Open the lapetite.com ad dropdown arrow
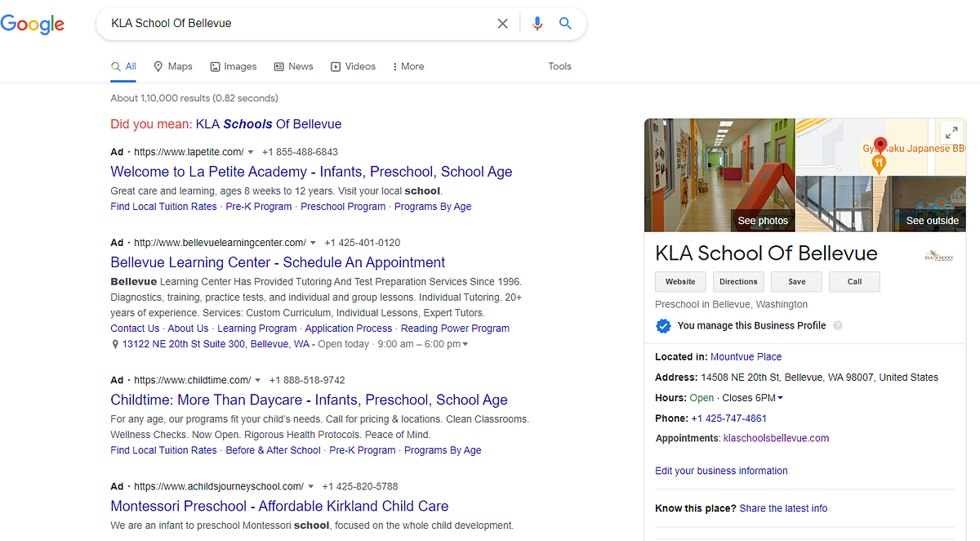The width and height of the screenshot is (980, 541). 251,152
